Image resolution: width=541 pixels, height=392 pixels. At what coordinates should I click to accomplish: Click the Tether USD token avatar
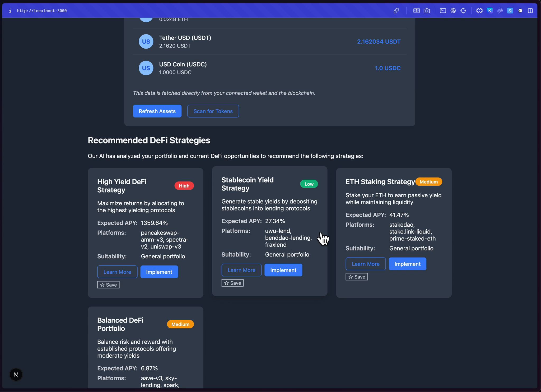pos(146,41)
